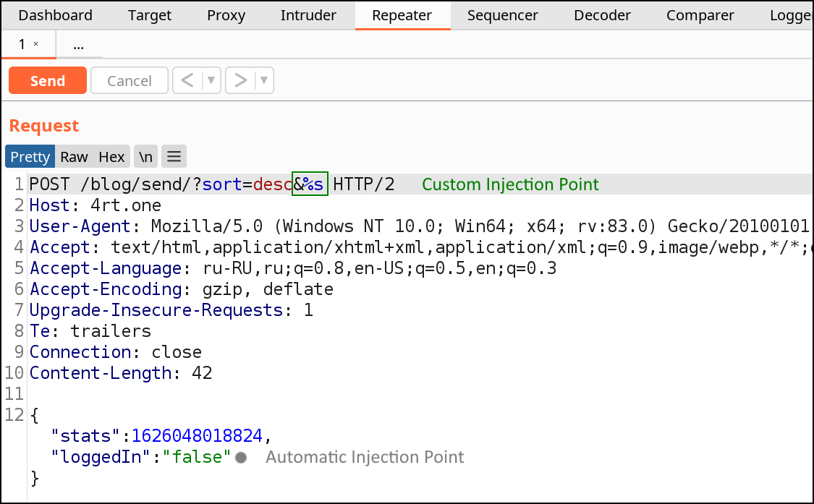
Task: Open the Dashboard tab
Action: (55, 16)
